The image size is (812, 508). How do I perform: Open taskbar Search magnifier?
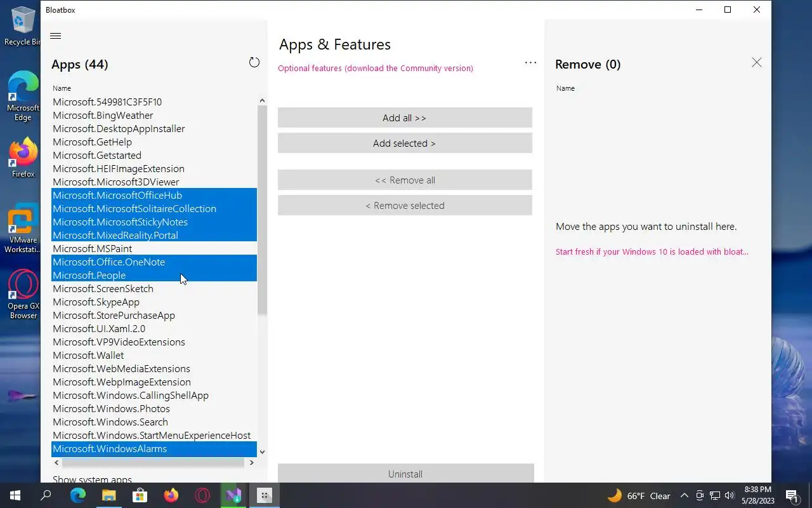46,495
